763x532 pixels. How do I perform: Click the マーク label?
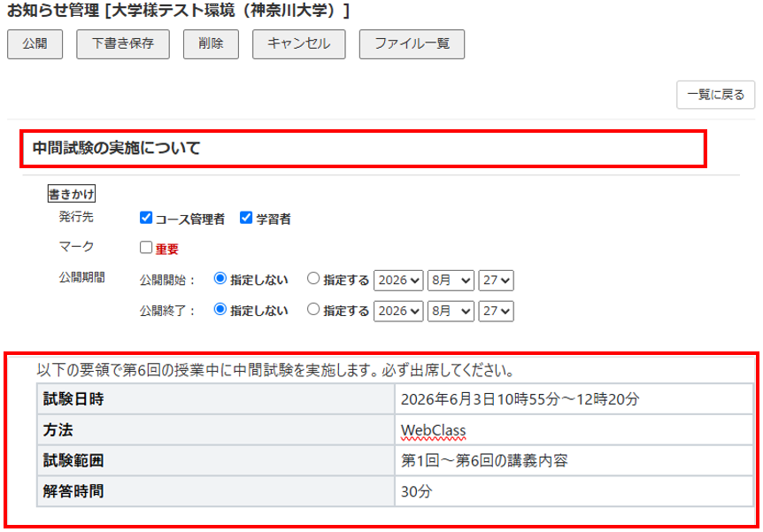click(76, 247)
